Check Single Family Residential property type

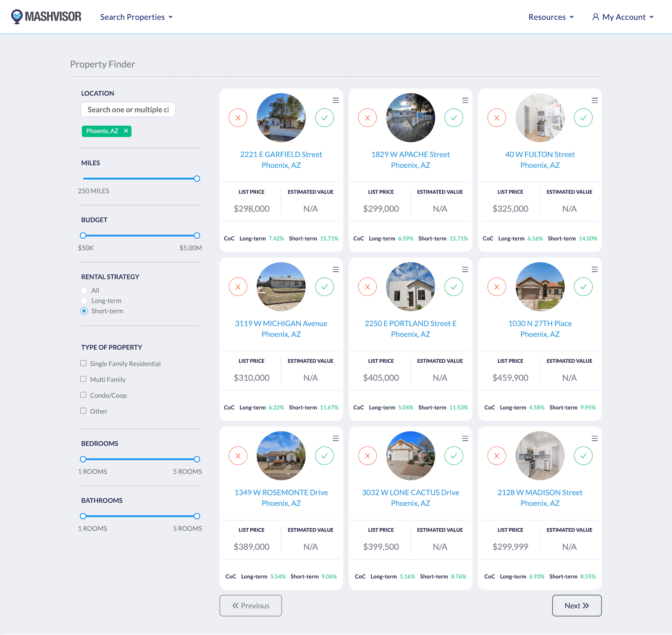point(84,363)
